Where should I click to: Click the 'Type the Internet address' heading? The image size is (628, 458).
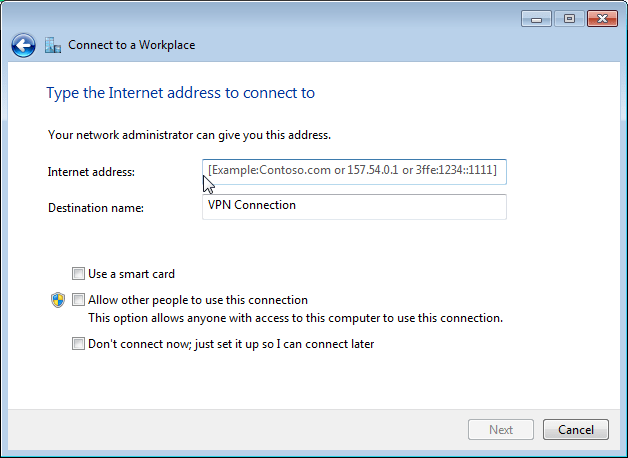(181, 93)
